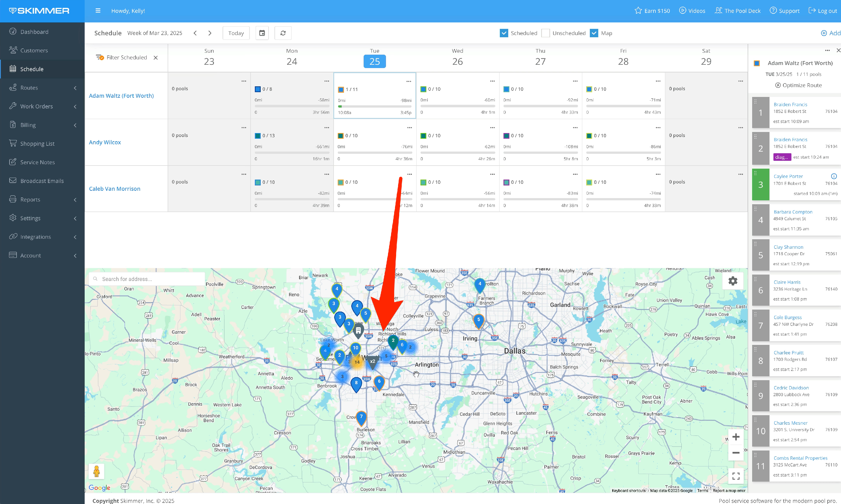
Task: Click the schedule refresh icon
Action: coord(283,33)
